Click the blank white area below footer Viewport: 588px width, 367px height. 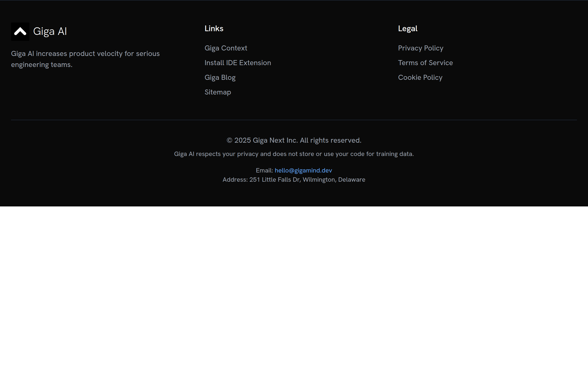pyautogui.click(x=294, y=286)
